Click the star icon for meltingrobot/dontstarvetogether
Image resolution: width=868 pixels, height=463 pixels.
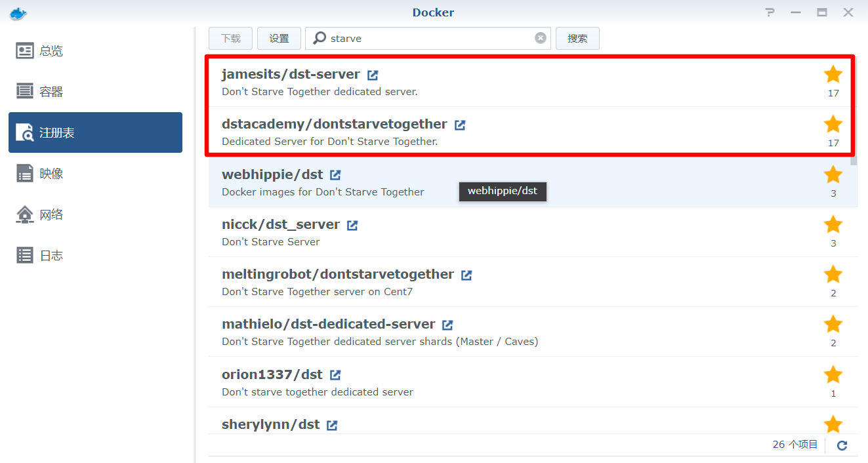pos(833,274)
